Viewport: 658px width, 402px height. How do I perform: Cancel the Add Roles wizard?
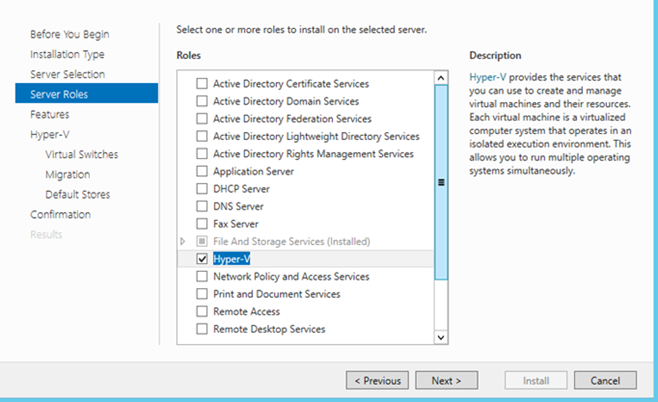[605, 380]
